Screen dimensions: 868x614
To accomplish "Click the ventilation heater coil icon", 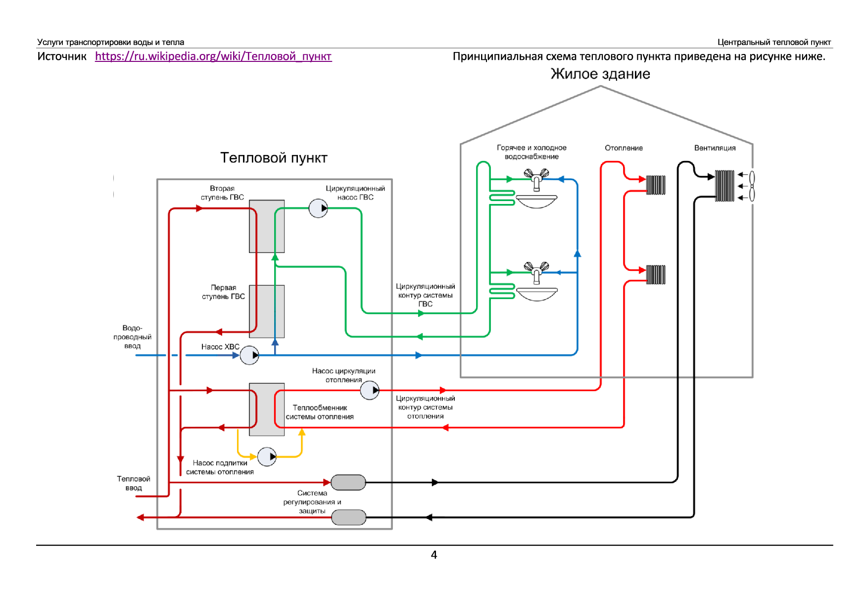I will [725, 186].
